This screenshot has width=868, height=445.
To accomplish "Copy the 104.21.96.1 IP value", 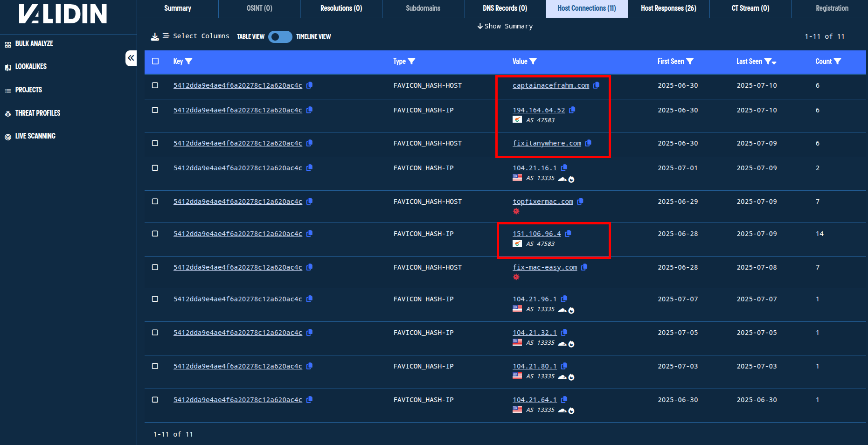I will tap(564, 299).
